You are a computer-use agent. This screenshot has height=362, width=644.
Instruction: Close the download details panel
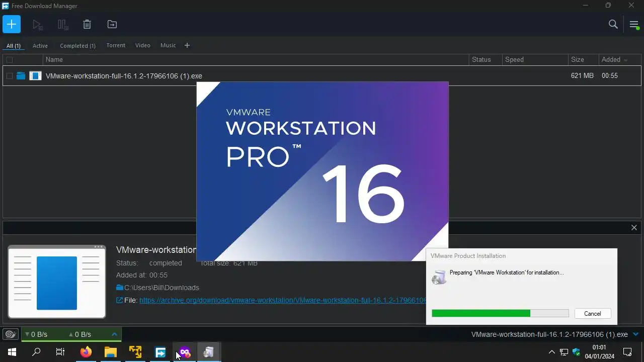[x=634, y=228]
